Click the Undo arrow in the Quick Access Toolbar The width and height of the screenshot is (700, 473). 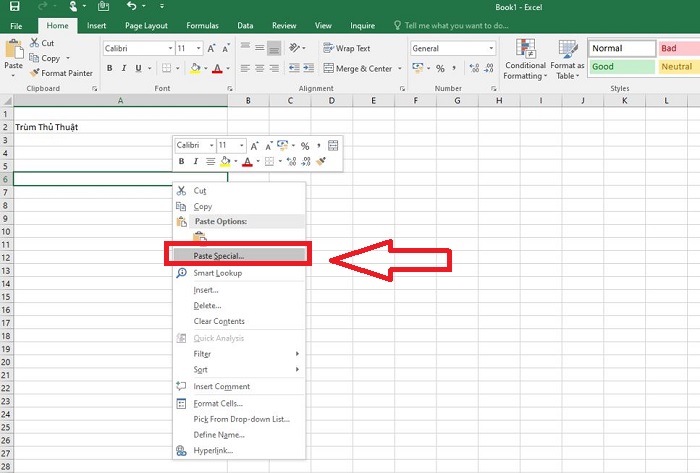click(131, 6)
